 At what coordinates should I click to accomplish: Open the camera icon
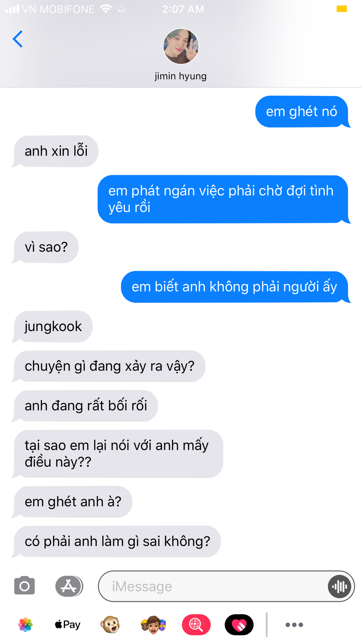(x=24, y=586)
